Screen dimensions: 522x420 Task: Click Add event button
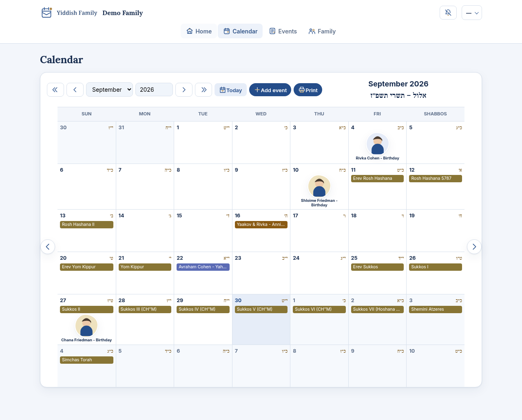coord(270,90)
